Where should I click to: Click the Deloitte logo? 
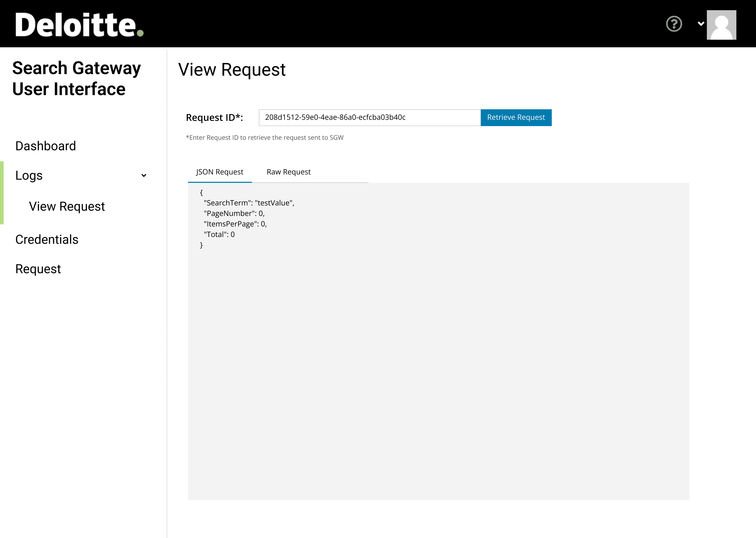tap(79, 25)
